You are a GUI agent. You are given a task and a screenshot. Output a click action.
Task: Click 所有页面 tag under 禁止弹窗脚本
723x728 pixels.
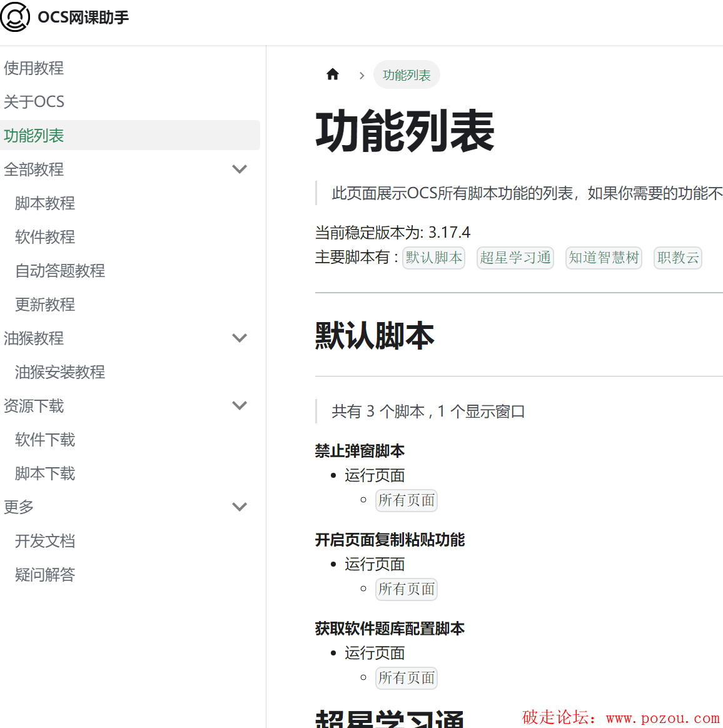pyautogui.click(x=407, y=500)
